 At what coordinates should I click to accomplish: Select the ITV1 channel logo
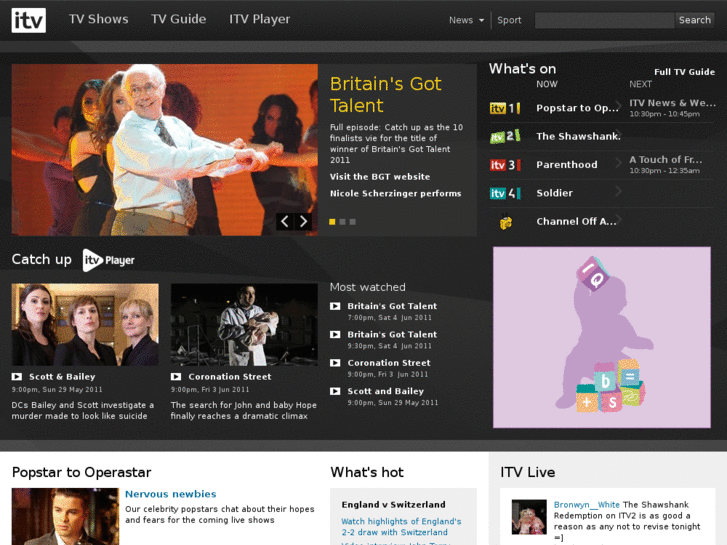coord(505,108)
